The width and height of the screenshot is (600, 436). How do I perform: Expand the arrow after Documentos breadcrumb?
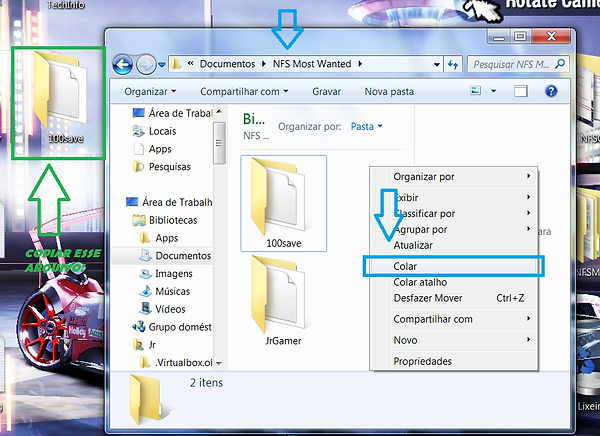tap(264, 64)
